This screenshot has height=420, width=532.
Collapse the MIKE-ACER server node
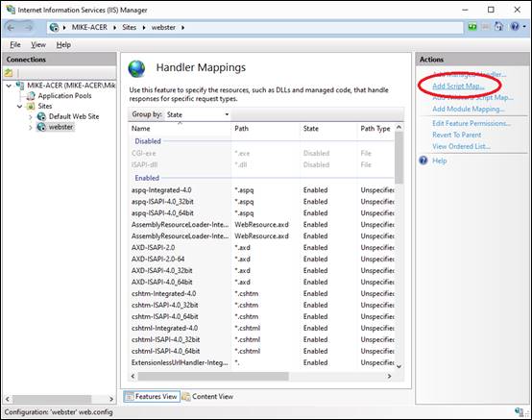pyautogui.click(x=10, y=86)
